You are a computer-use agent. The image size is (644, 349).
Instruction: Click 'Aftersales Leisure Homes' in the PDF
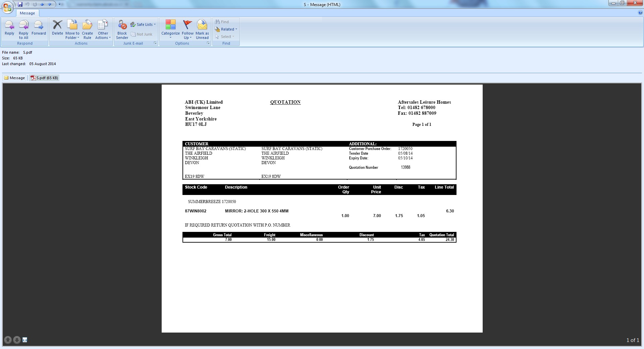click(x=424, y=102)
